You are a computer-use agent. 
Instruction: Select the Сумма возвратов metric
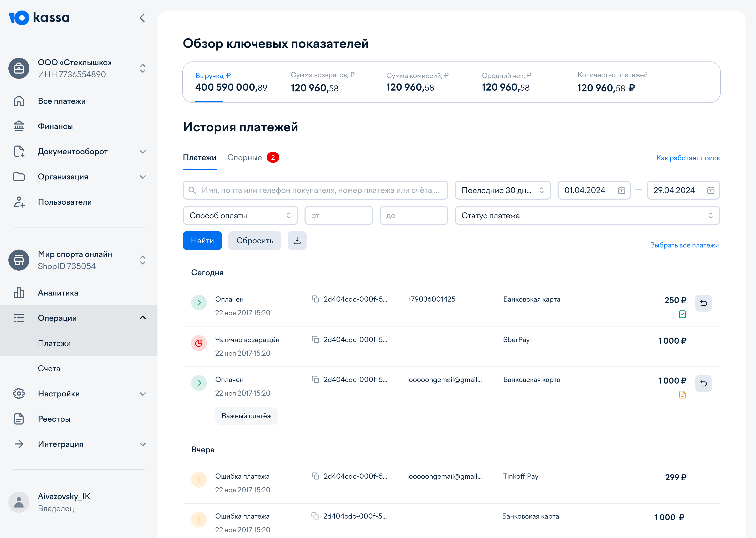click(x=323, y=82)
